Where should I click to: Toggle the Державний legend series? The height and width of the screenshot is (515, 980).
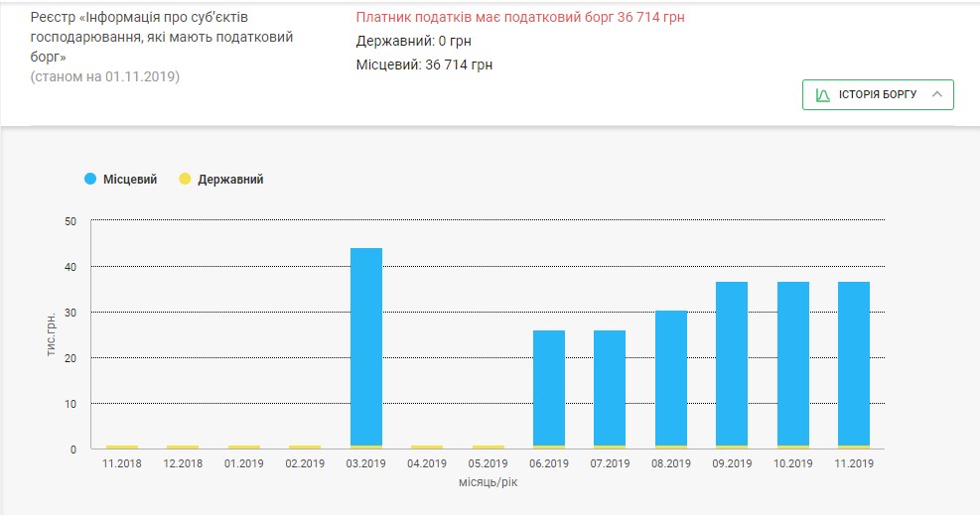[230, 180]
